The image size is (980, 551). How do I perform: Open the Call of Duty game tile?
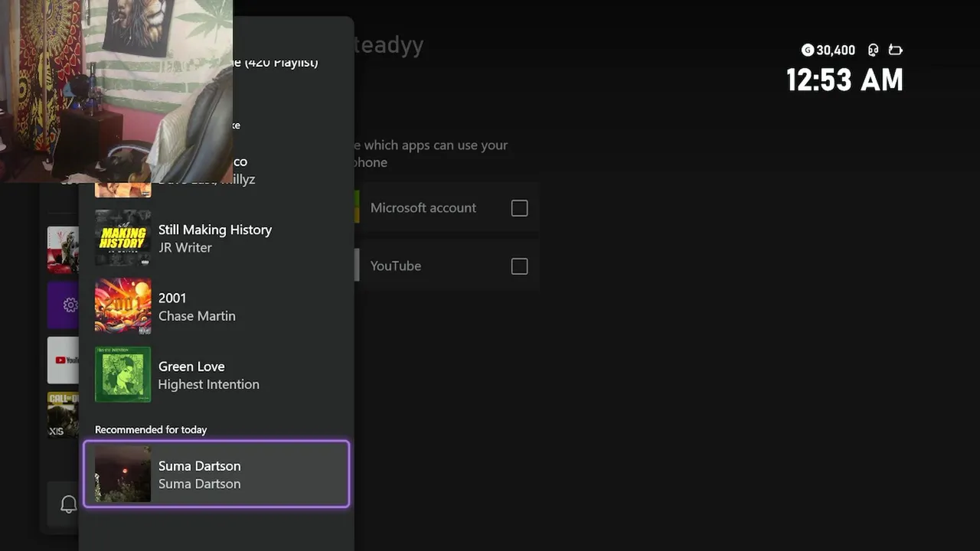pos(64,415)
